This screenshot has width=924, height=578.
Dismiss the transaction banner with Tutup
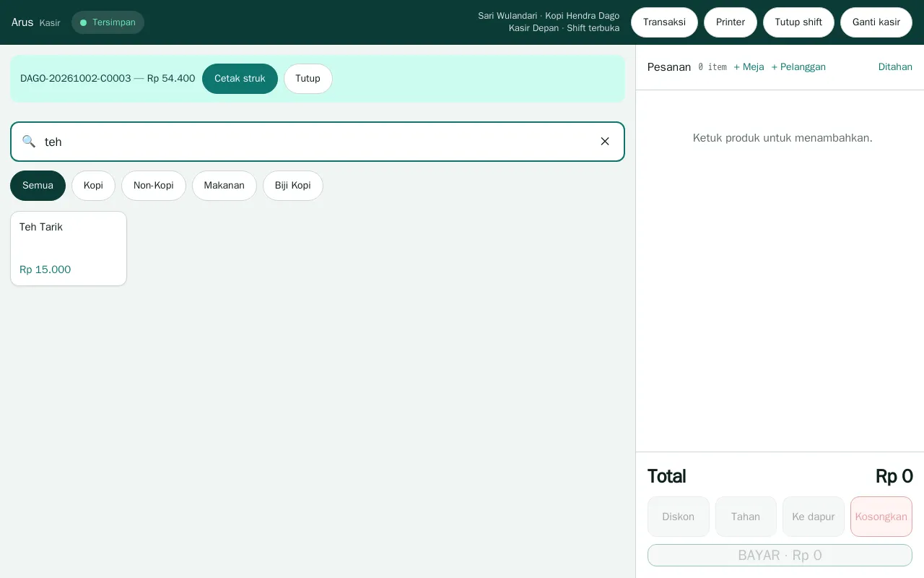tap(308, 79)
